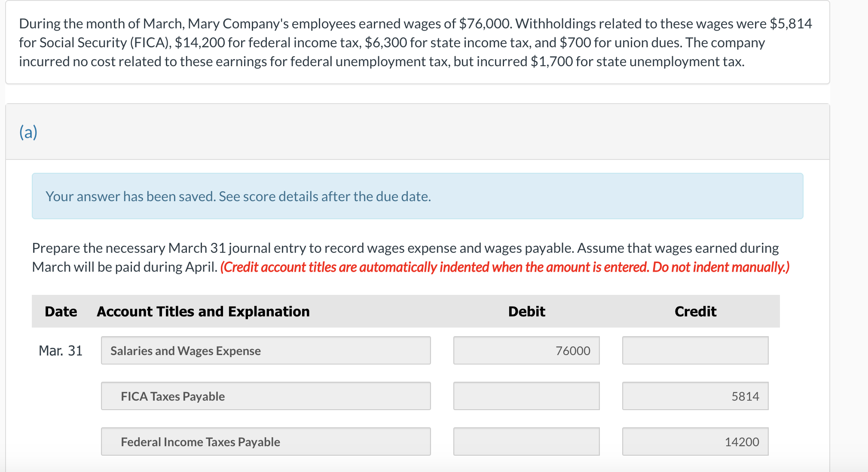Click the empty credit box on Salaries and Wages row
Image resolution: width=868 pixels, height=472 pixels.
(695, 350)
